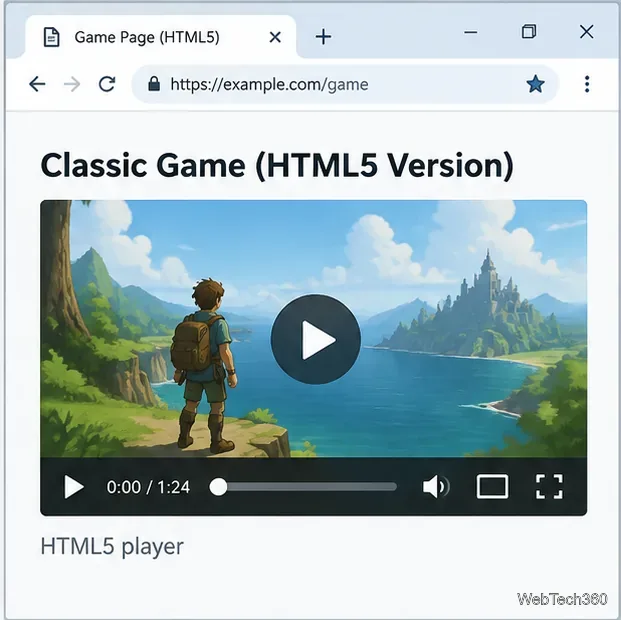621x620 pixels.
Task: Close the browser window
Action: tap(587, 31)
